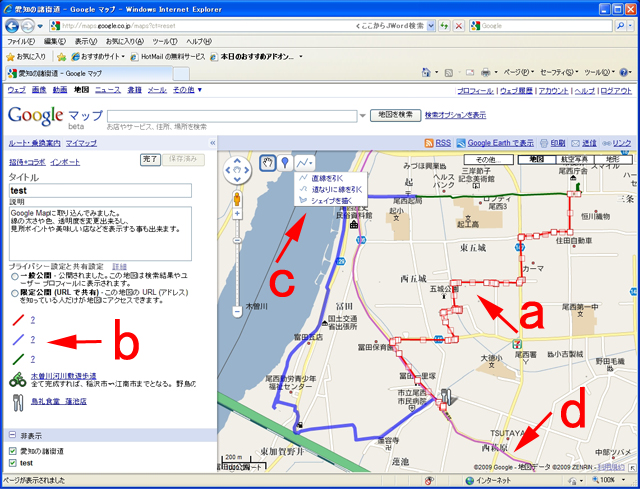Open the search box dropdown arrow

pos(362,116)
